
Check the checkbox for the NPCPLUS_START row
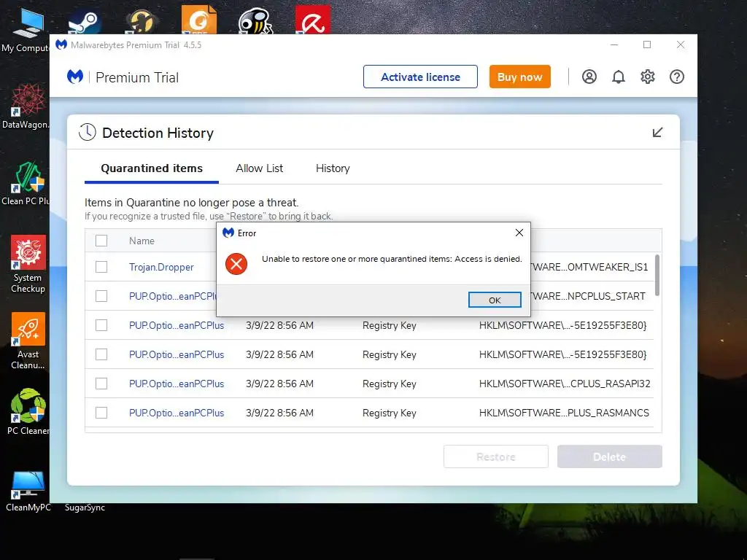101,296
